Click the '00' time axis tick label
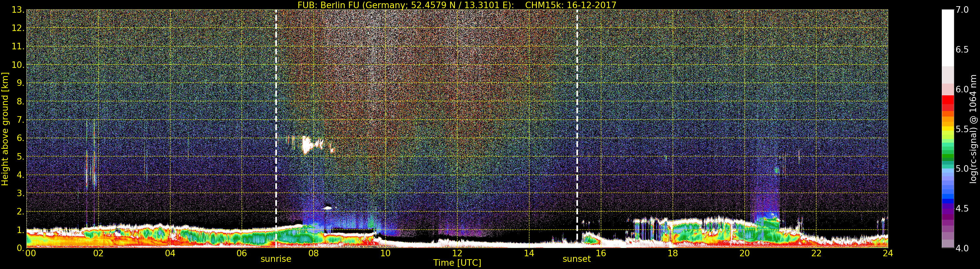980x269 pixels. click(x=30, y=253)
